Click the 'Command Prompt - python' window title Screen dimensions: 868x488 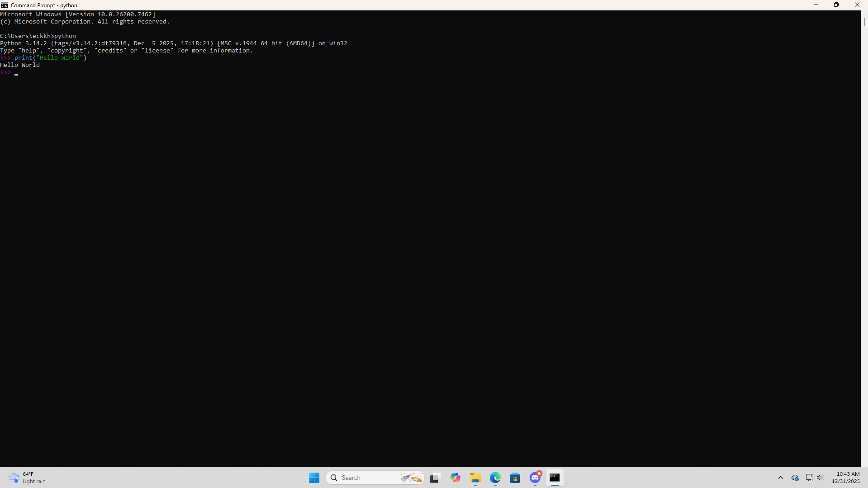44,5
